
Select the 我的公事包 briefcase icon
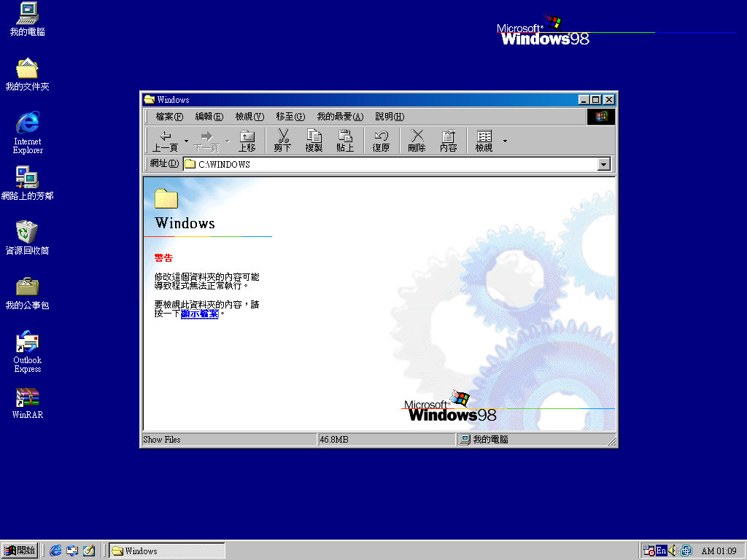tap(27, 293)
